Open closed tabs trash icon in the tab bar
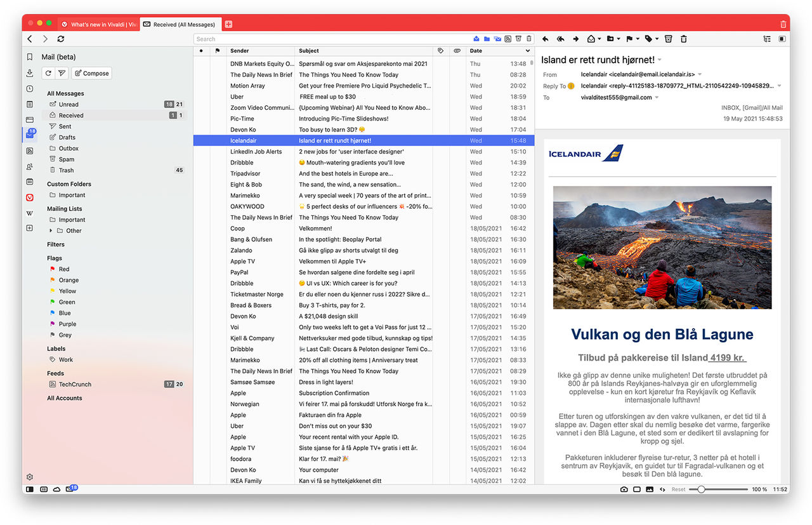Screen dimensions: 812x525 (783, 24)
